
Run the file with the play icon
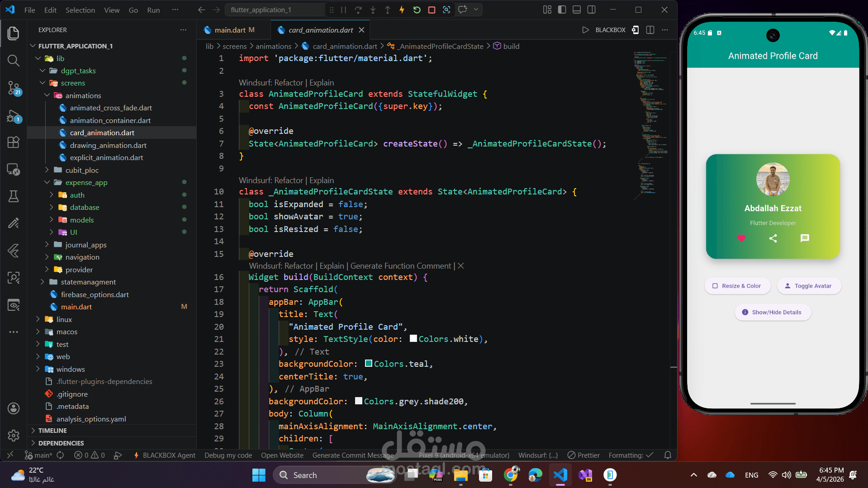(x=585, y=30)
